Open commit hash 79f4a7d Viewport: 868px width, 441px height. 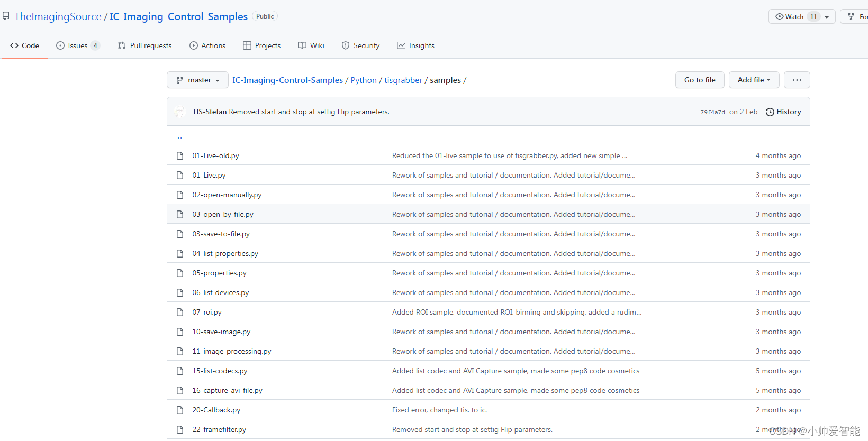coord(712,112)
